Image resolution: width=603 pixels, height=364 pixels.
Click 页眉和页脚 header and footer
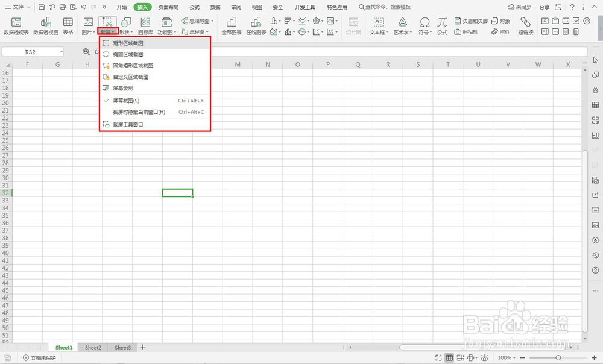[471, 20]
